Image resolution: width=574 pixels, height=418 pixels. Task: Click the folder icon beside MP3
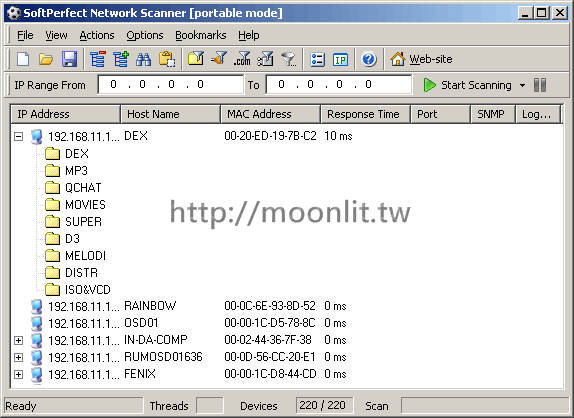pyautogui.click(x=52, y=171)
